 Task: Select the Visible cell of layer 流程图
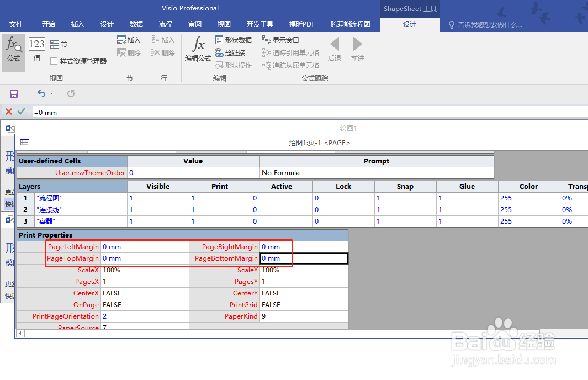pos(158,198)
